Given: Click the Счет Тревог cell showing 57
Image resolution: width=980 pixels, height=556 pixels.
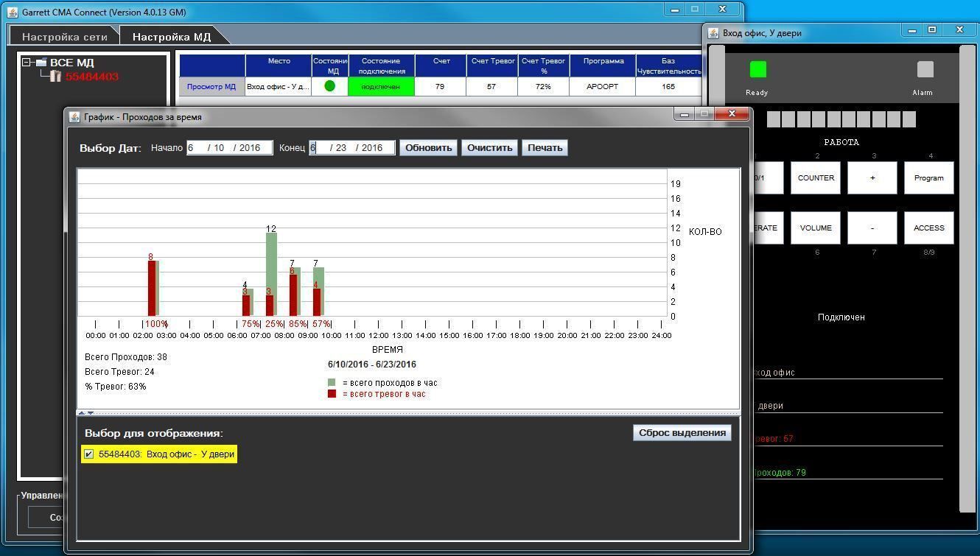Looking at the screenshot, I should (491, 87).
